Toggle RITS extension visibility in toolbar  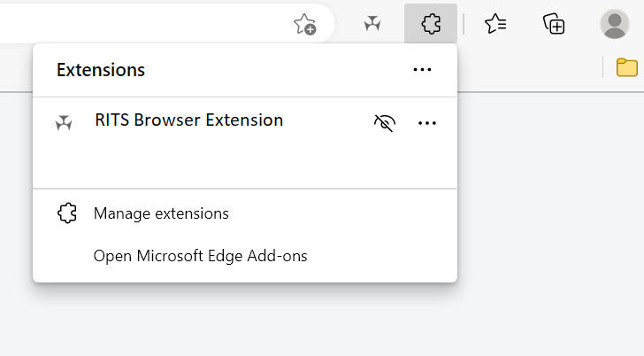[x=383, y=122]
